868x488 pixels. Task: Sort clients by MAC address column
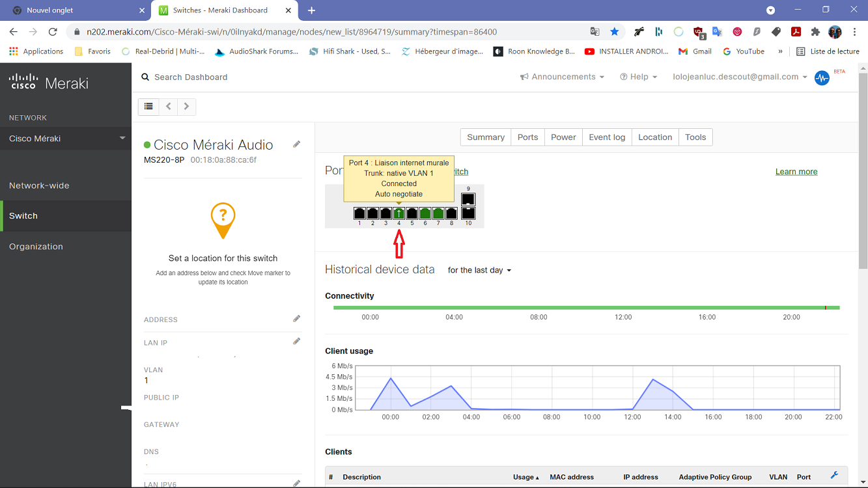pyautogui.click(x=572, y=477)
